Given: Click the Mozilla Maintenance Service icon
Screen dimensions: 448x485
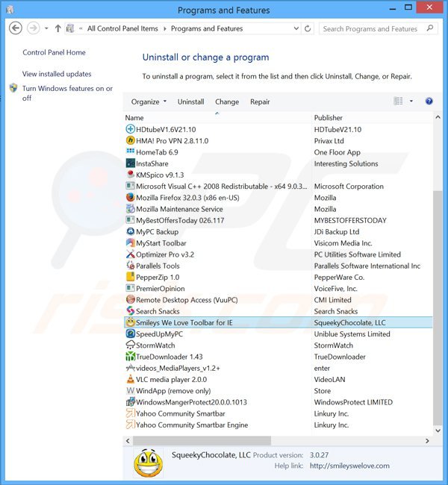Looking at the screenshot, I should [x=131, y=209].
